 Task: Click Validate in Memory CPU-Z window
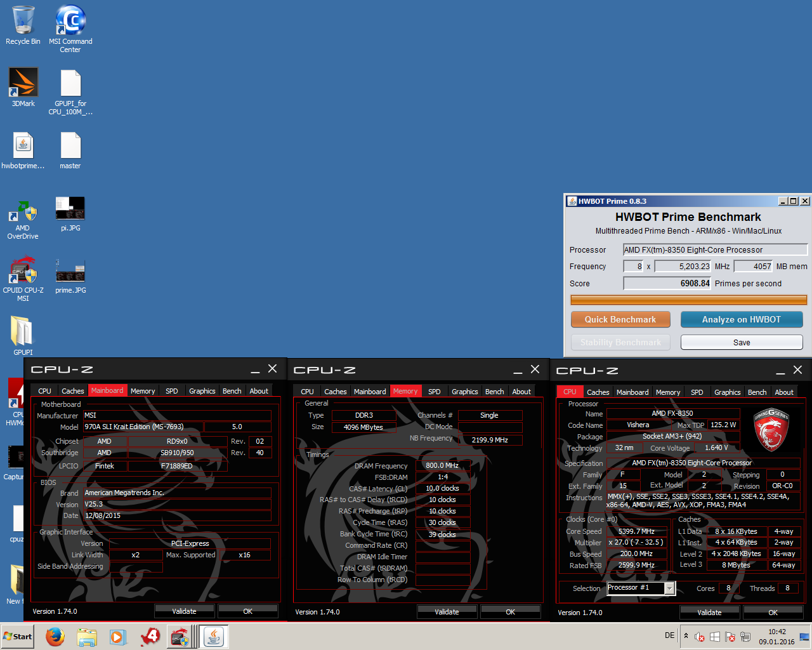tap(447, 612)
